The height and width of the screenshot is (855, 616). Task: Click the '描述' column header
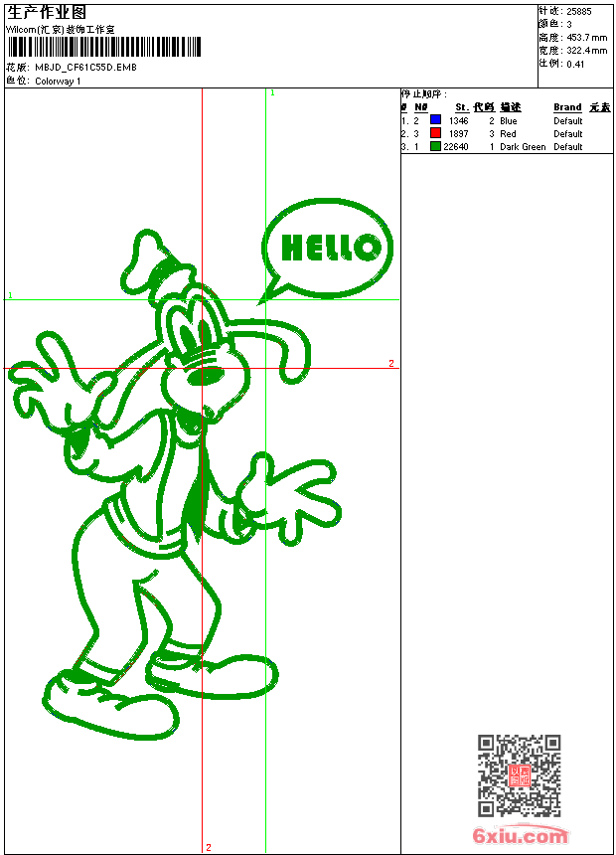(511, 107)
